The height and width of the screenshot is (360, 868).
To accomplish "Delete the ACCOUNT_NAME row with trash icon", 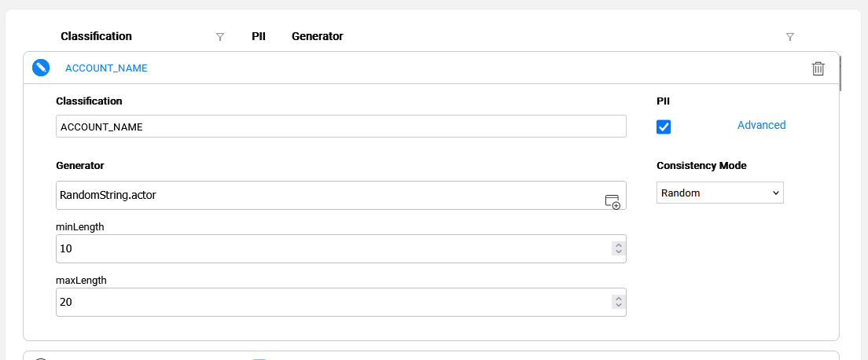I will point(818,68).
